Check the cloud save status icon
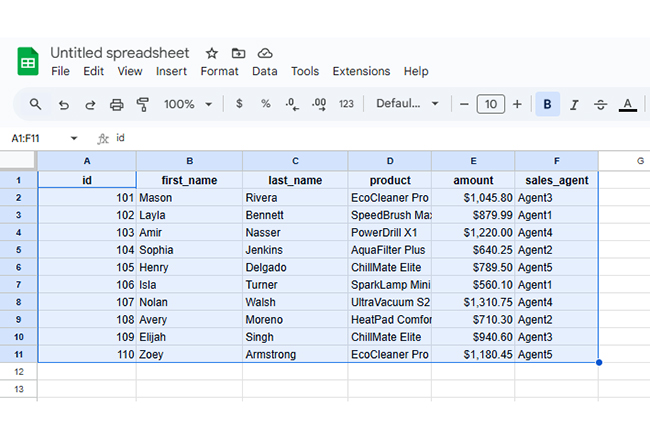The image size is (650, 439). pyautogui.click(x=265, y=53)
